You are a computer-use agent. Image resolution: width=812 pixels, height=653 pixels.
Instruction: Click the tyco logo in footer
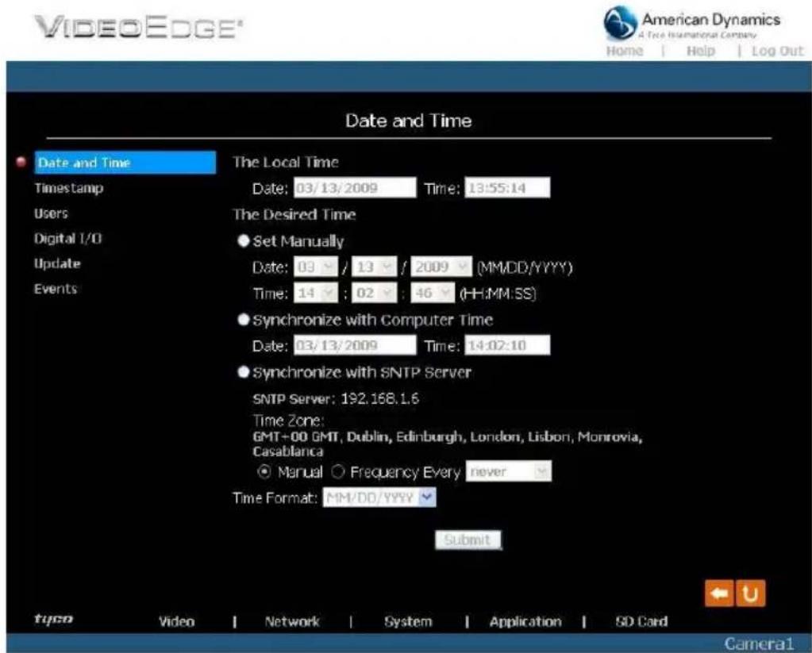[53, 619]
